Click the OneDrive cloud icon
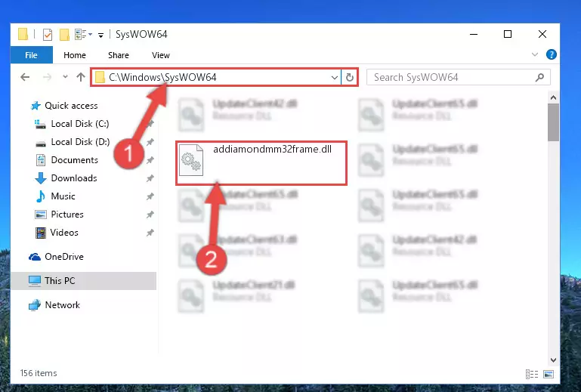 click(35, 256)
